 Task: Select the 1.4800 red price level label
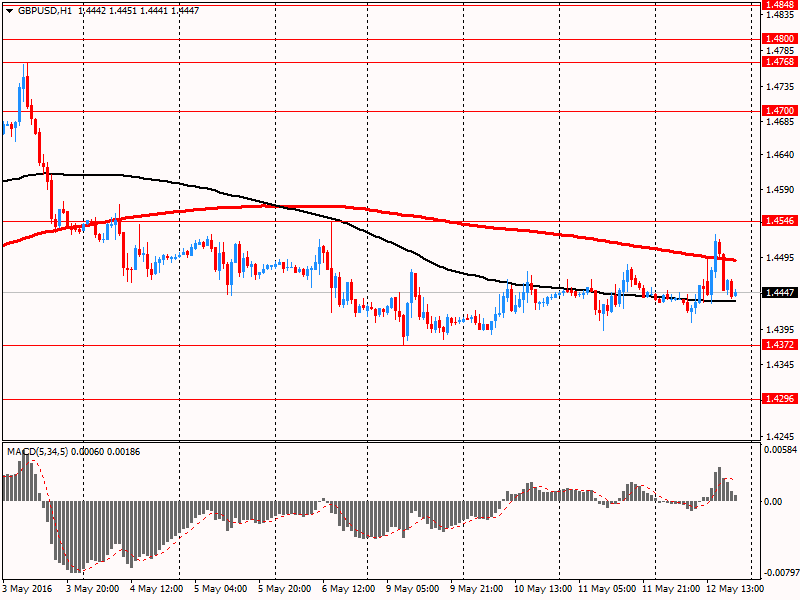click(x=780, y=39)
